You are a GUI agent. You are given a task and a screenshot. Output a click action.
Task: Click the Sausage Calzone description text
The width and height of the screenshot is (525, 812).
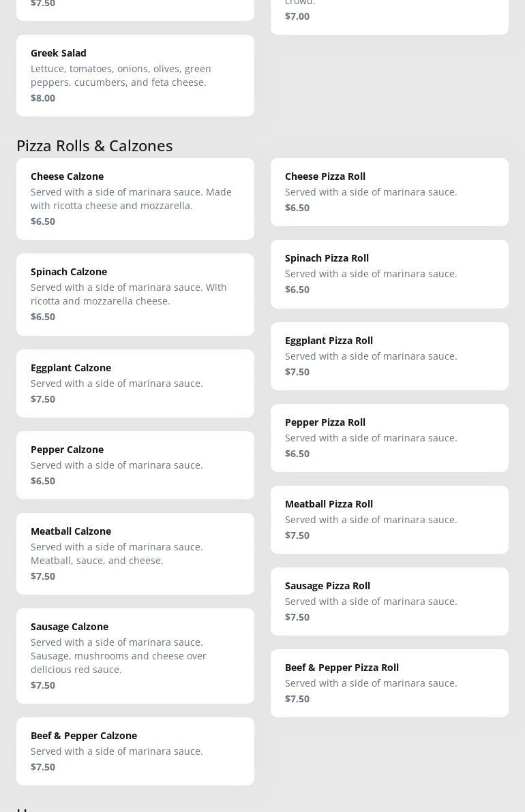click(119, 656)
